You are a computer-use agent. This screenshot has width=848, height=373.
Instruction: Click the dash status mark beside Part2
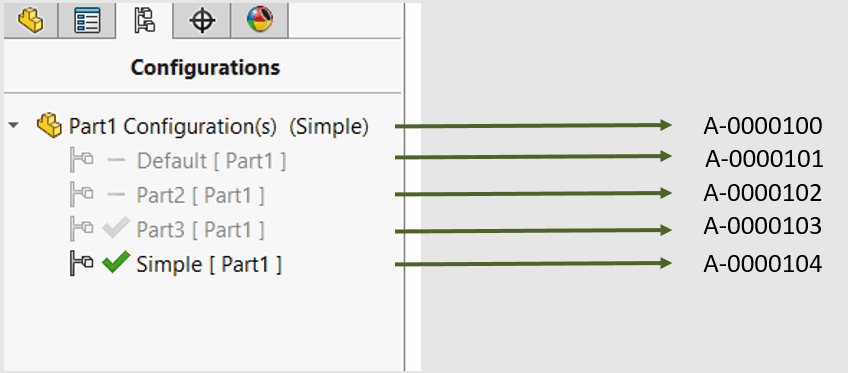click(116, 195)
